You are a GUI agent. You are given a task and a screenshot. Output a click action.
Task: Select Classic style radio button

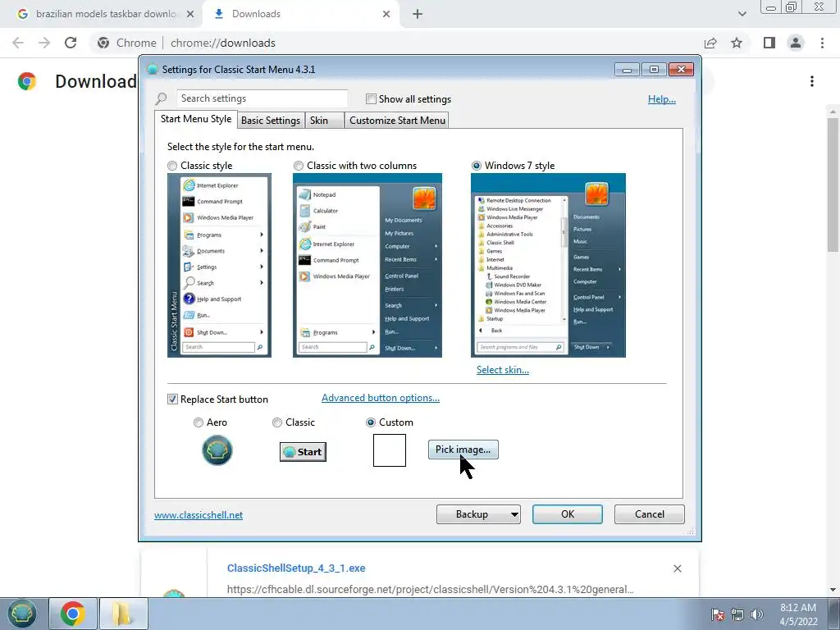(x=172, y=166)
